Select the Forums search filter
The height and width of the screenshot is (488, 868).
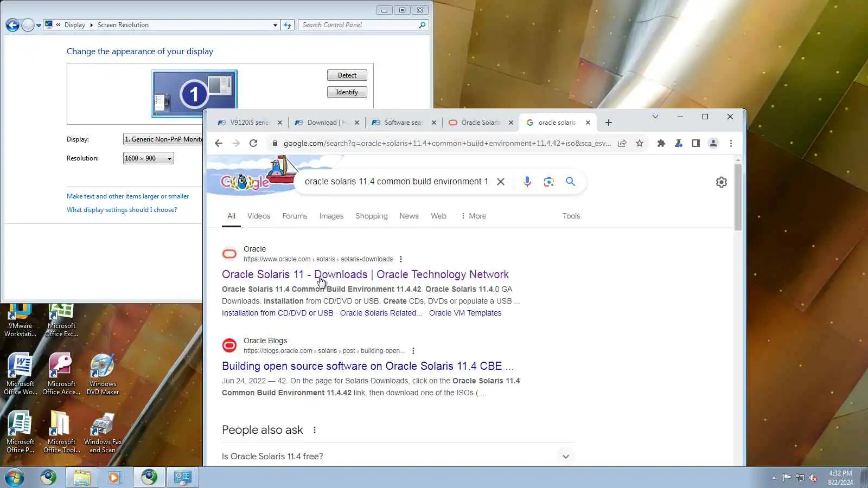295,216
